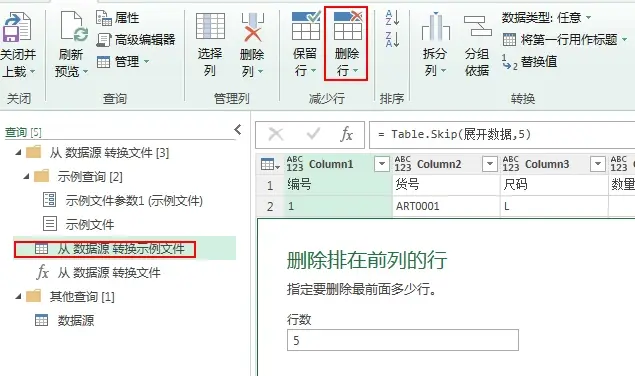The height and width of the screenshot is (376, 635).
Task: Select the 从 数据源 转换示例文件 query
Action: pos(124,248)
